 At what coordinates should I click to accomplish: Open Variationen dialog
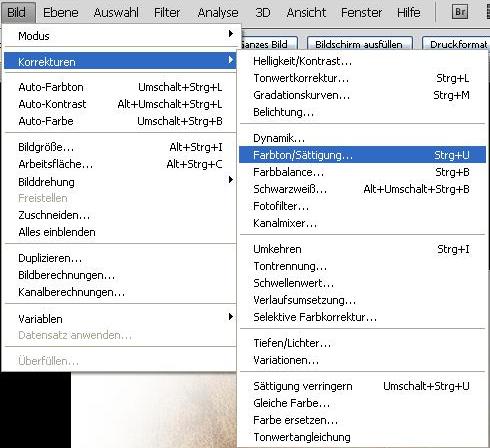[362, 360]
